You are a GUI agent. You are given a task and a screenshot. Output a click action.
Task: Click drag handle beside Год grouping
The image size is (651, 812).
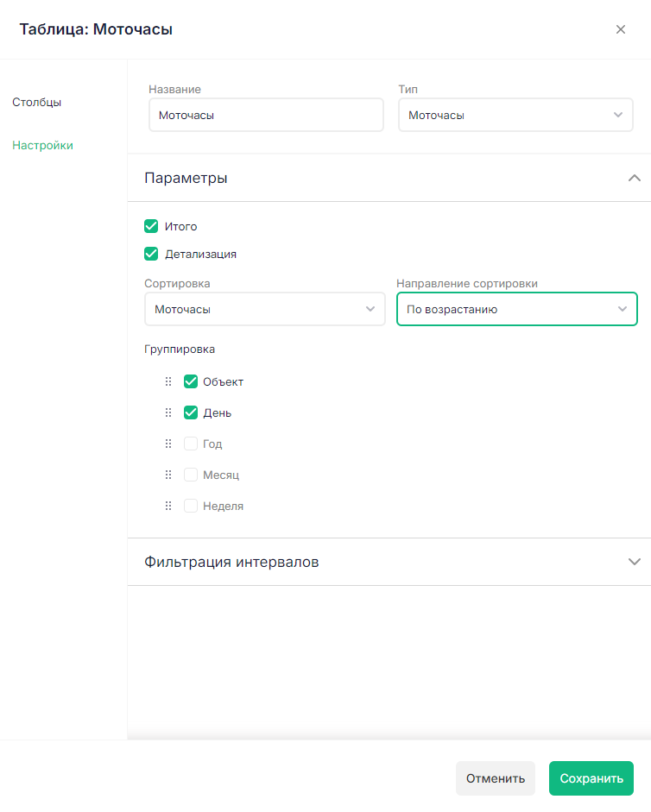coord(168,444)
